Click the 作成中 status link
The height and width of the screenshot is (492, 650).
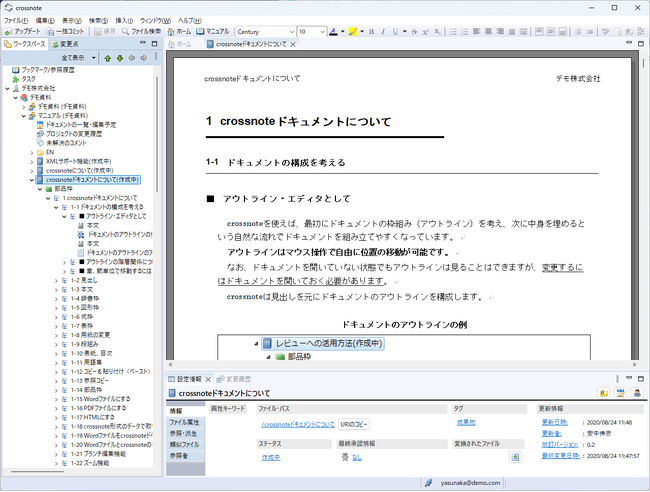pyautogui.click(x=270, y=456)
